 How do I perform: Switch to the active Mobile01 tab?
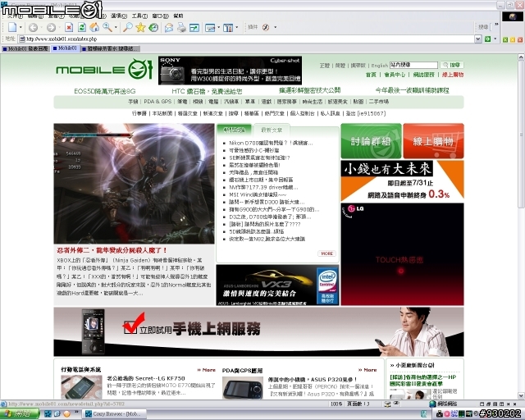[x=66, y=48]
